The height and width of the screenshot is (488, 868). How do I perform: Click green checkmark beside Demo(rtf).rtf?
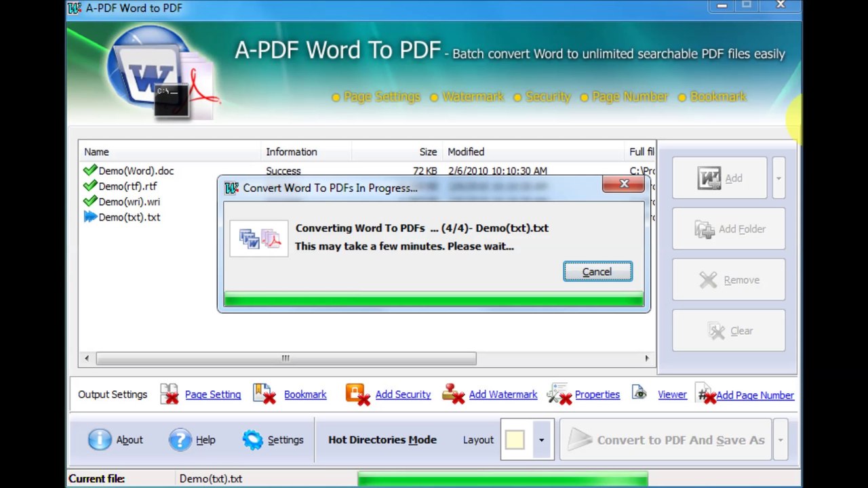click(x=90, y=186)
